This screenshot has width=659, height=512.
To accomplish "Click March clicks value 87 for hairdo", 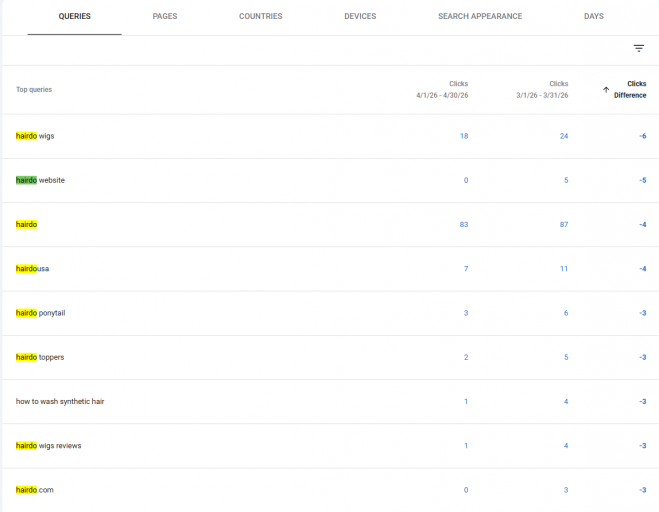I will coord(564,224).
